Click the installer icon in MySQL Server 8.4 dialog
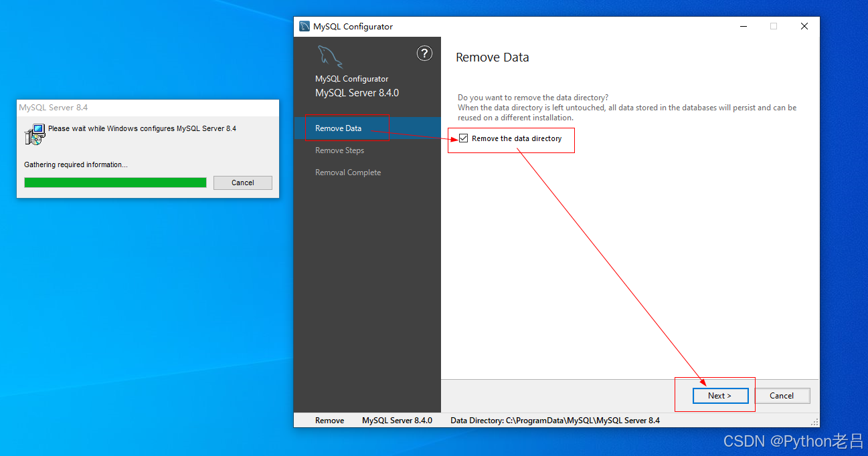Viewport: 868px width, 456px height. tap(34, 134)
